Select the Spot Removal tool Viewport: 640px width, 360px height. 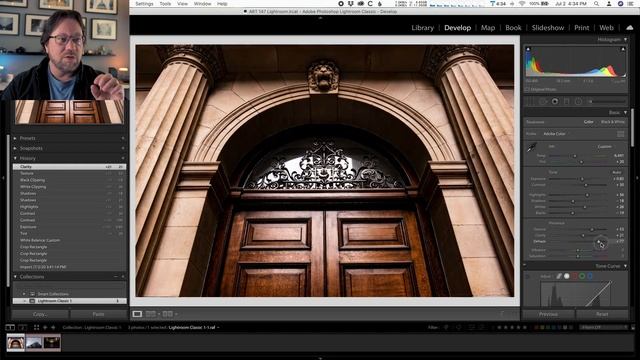[543, 101]
